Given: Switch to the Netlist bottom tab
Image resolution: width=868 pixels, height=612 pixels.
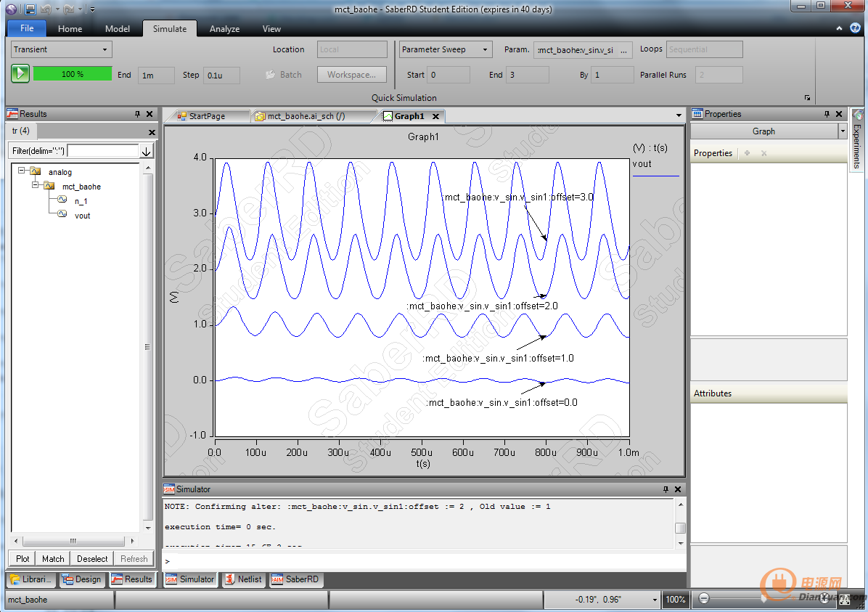Looking at the screenshot, I should [x=244, y=579].
